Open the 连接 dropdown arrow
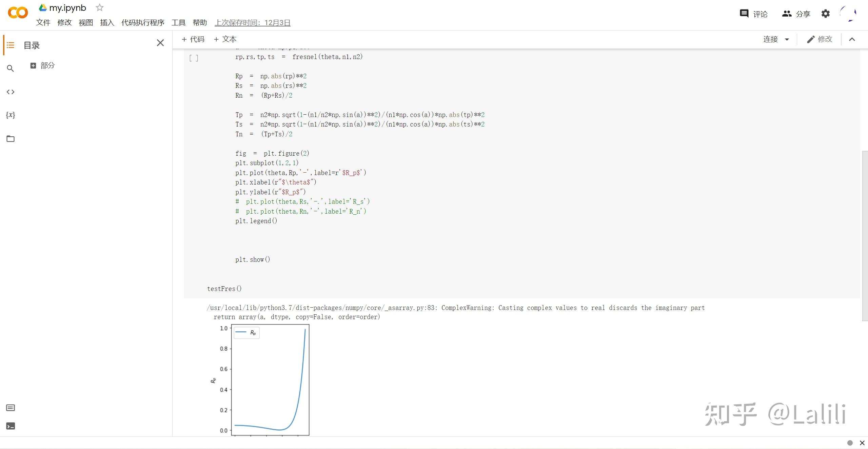Image resolution: width=868 pixels, height=449 pixels. click(x=787, y=39)
